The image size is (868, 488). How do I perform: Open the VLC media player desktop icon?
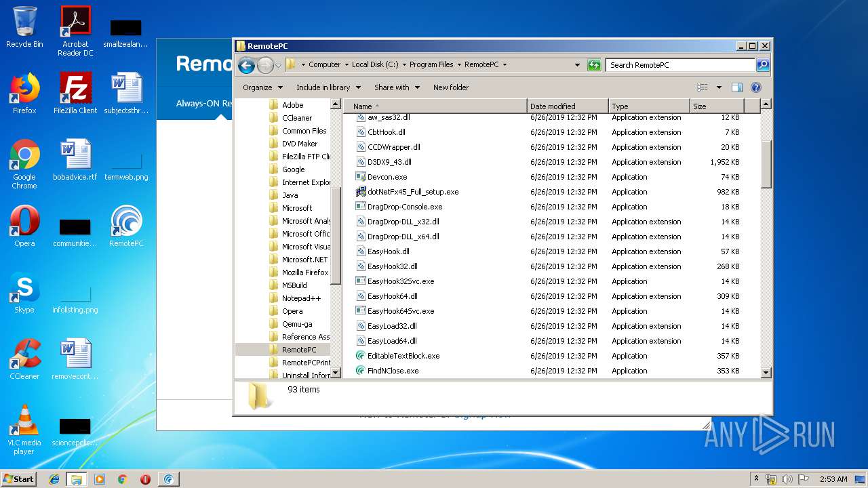pos(24,430)
